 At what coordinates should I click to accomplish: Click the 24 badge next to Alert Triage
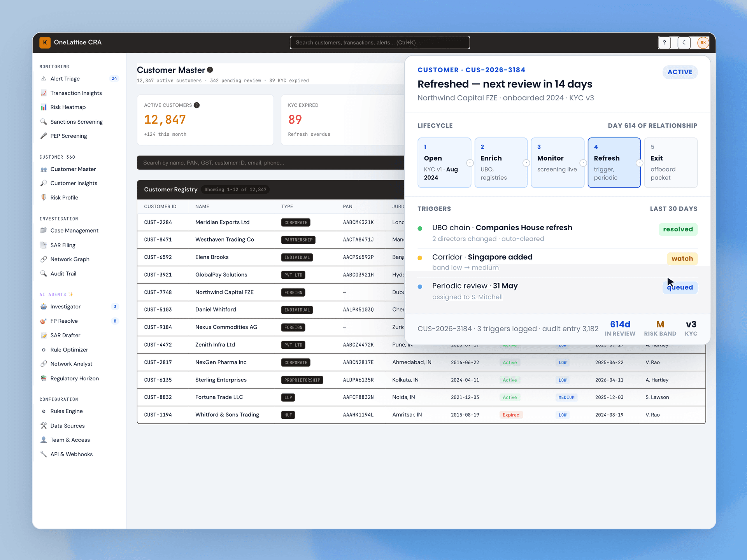(x=114, y=79)
